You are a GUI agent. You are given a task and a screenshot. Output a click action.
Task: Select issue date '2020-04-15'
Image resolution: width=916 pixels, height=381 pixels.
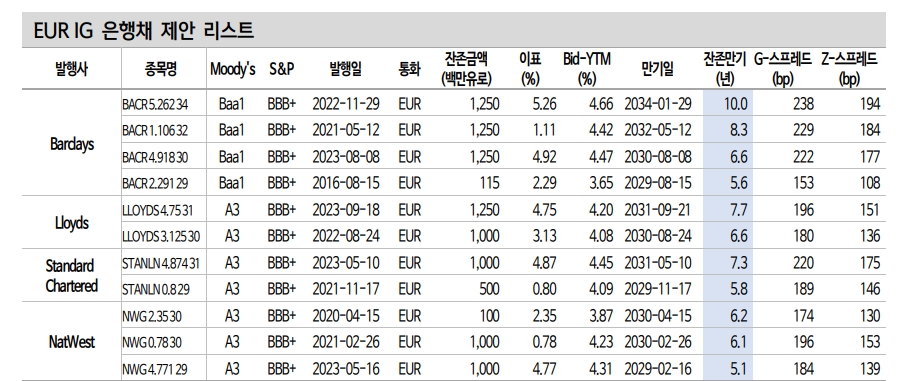pos(346,316)
